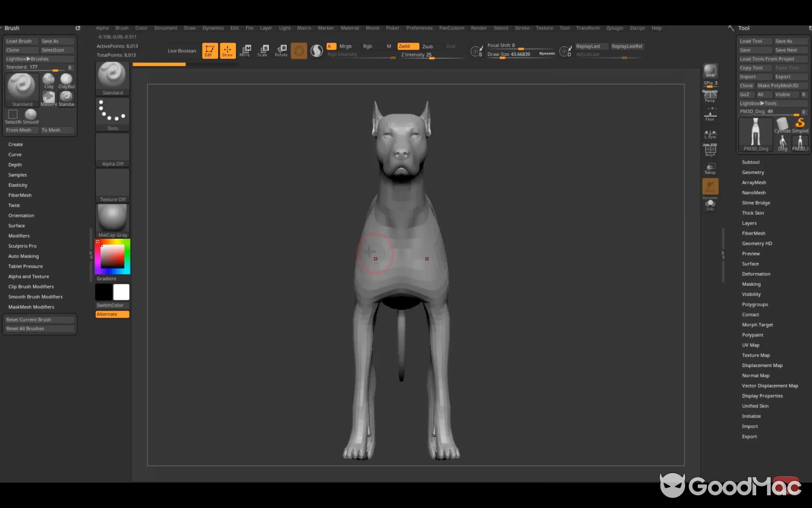The image size is (812, 508).
Task: Activate the Move gizmo tool
Action: coord(246,50)
